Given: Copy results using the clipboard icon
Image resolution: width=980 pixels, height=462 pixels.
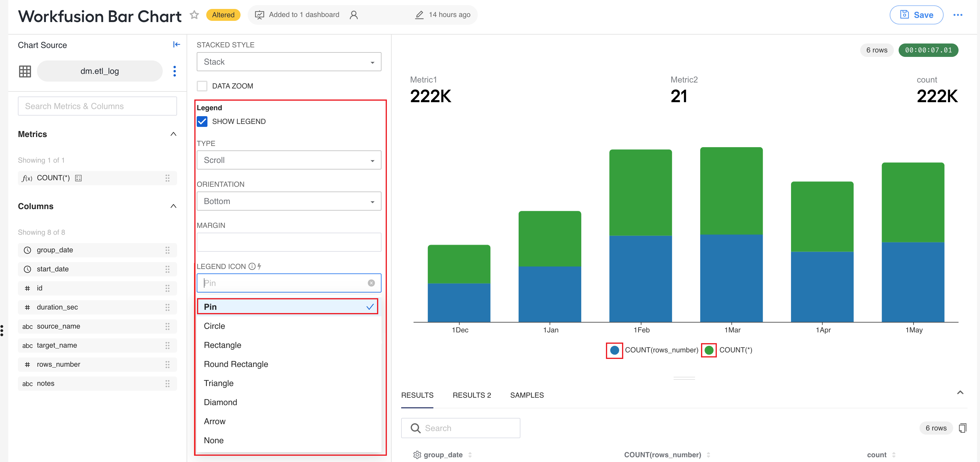Looking at the screenshot, I should coord(962,428).
